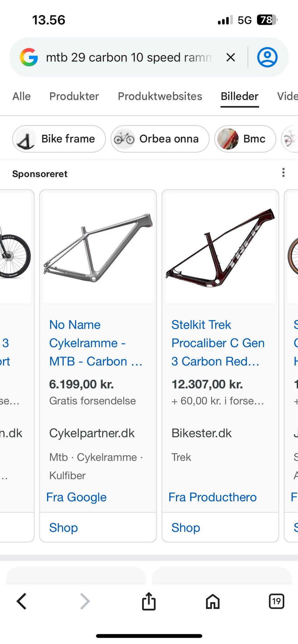
Task: Switch to the Produkter tab
Action: click(x=74, y=96)
